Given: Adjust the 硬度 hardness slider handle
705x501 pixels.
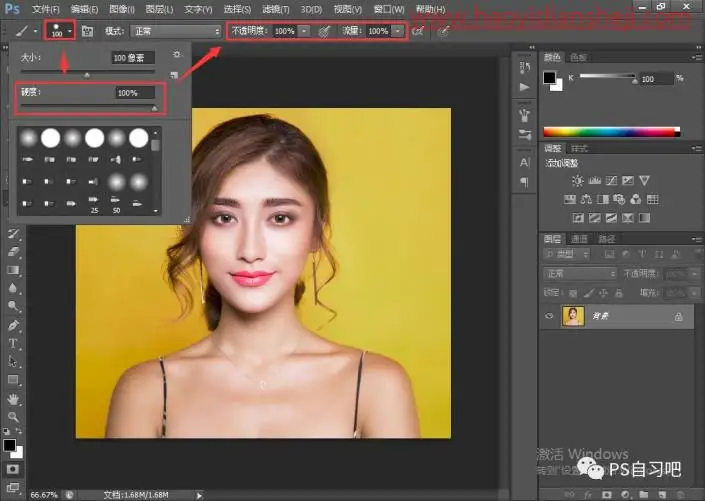Looking at the screenshot, I should [x=154, y=108].
